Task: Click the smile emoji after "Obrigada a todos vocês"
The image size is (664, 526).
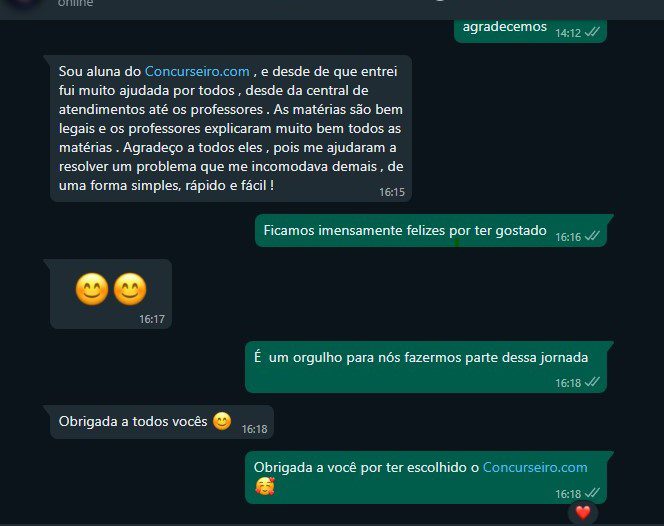Action: (x=222, y=421)
